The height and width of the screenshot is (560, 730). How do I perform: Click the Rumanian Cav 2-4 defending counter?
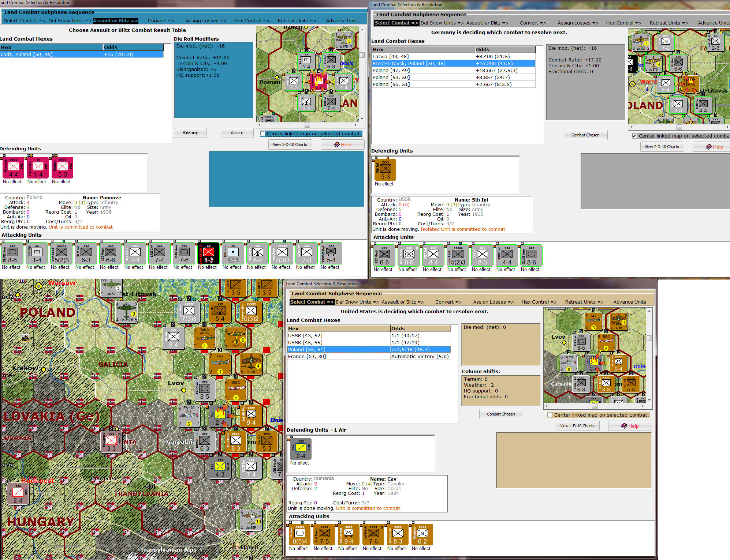(x=300, y=449)
